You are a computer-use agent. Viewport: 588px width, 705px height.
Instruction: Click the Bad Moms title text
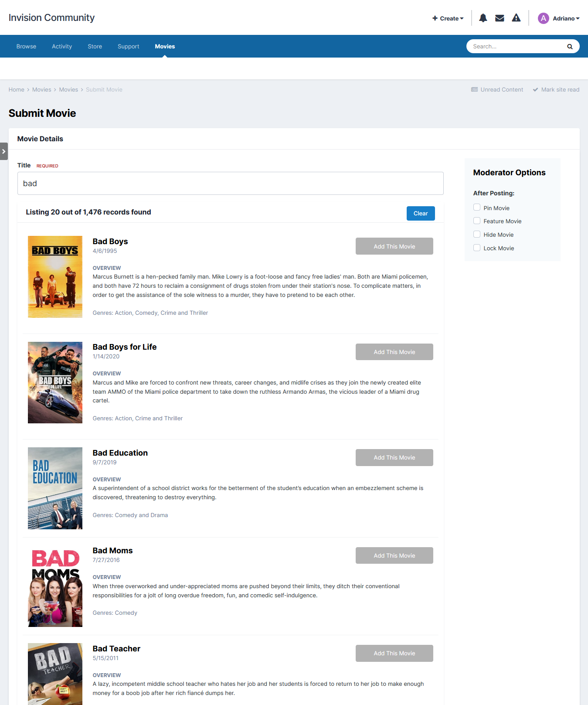tap(113, 551)
